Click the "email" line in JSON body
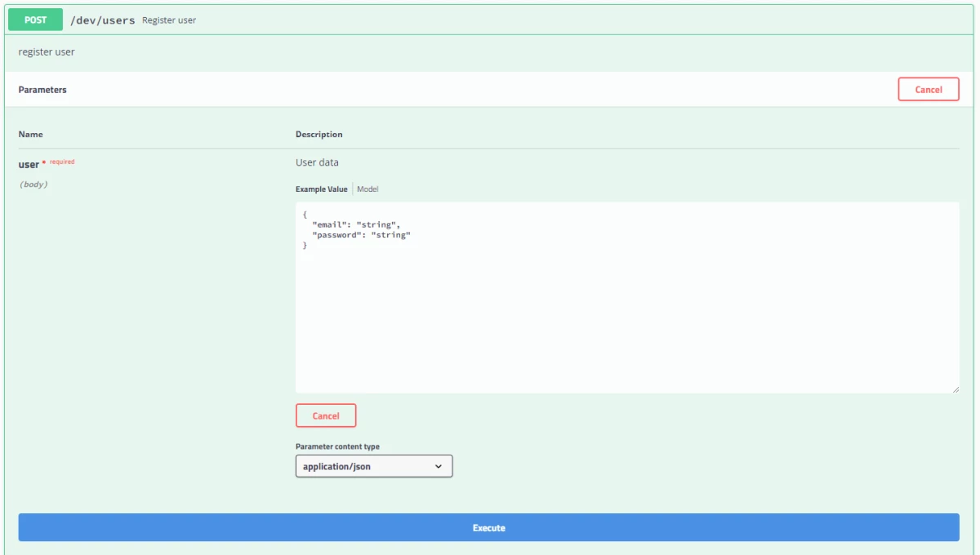 356,224
